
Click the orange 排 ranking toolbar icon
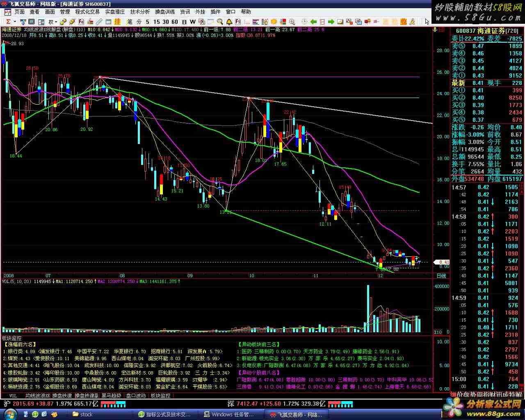point(117,21)
